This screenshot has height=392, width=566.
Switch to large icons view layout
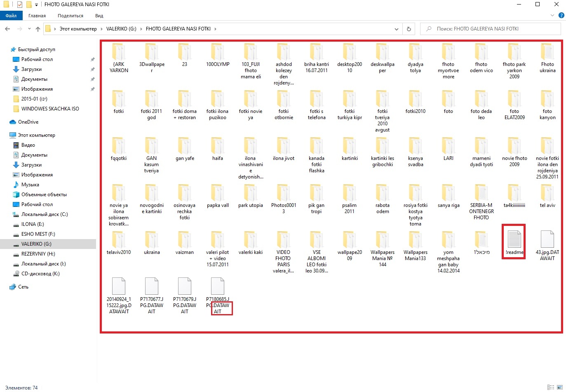(559, 387)
